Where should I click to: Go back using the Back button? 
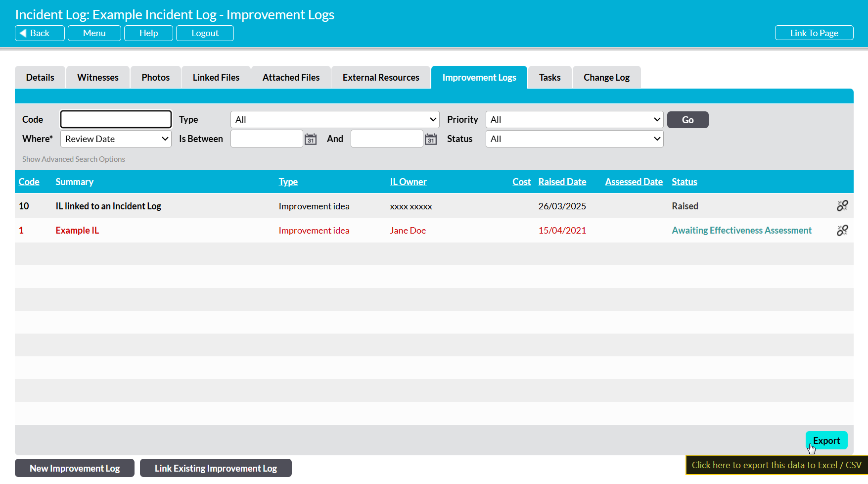point(40,33)
